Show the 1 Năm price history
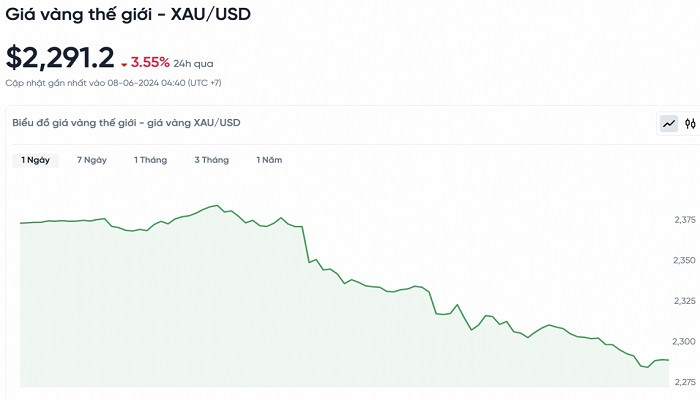700x400 pixels. 269,160
